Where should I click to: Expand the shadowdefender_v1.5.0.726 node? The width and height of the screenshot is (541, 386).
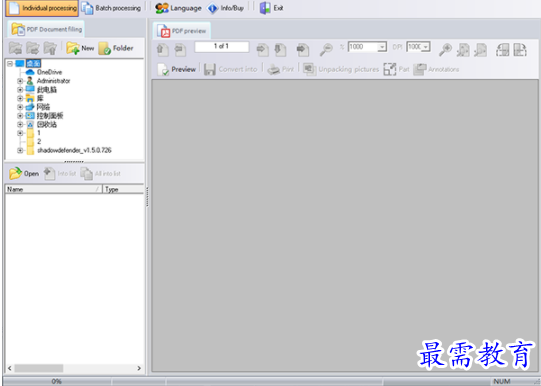pos(20,150)
